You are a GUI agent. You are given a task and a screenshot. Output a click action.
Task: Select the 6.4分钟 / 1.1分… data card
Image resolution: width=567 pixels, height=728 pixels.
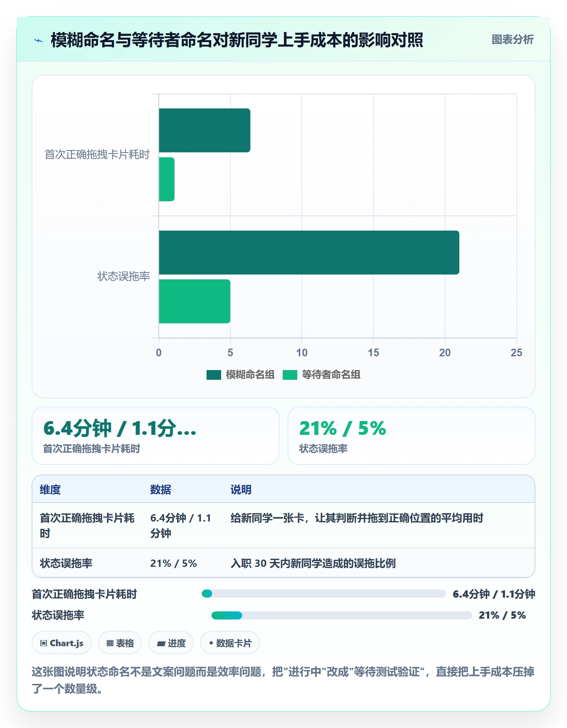tap(156, 436)
